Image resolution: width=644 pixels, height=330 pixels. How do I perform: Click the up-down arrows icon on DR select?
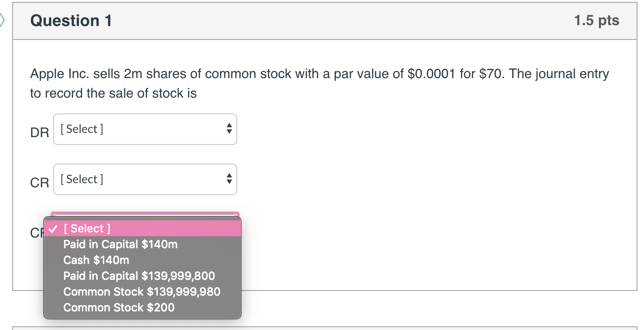[x=229, y=129]
